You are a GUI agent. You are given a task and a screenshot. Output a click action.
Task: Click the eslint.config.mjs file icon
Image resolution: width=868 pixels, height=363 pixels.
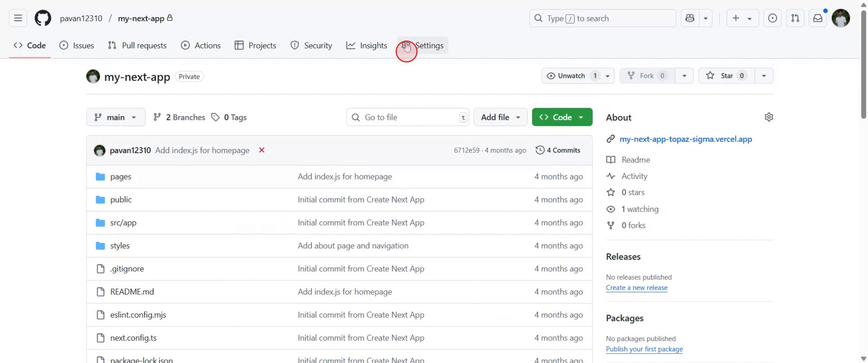100,315
